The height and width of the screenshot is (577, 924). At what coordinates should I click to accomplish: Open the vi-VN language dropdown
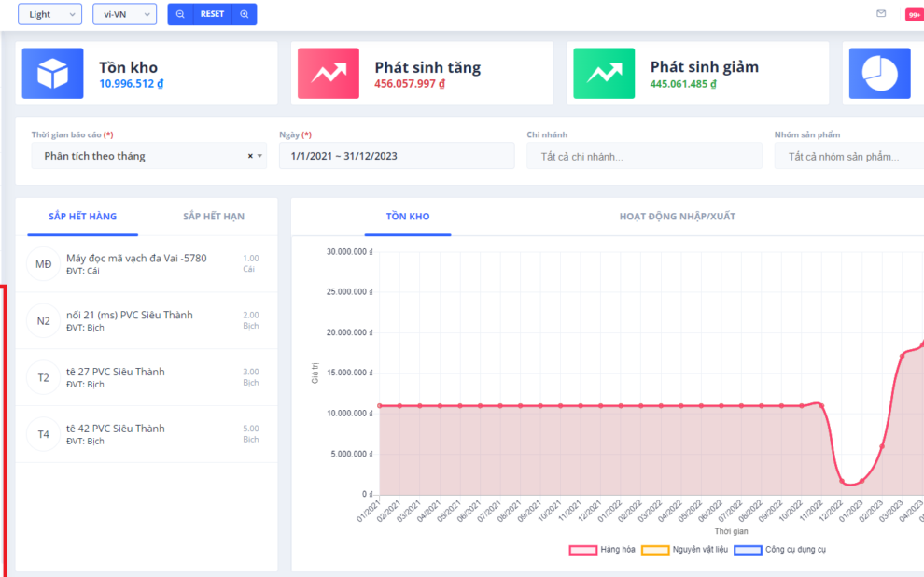click(124, 14)
